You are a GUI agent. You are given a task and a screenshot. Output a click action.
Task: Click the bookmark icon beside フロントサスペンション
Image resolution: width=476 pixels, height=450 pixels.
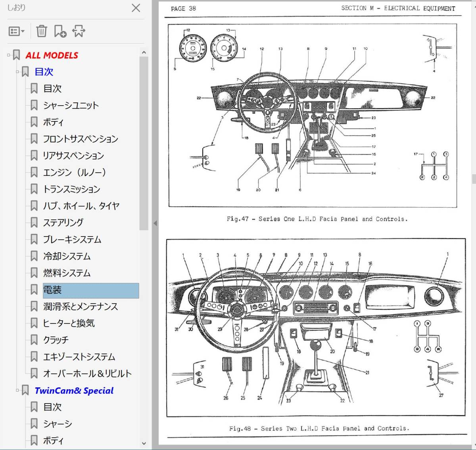click(34, 139)
